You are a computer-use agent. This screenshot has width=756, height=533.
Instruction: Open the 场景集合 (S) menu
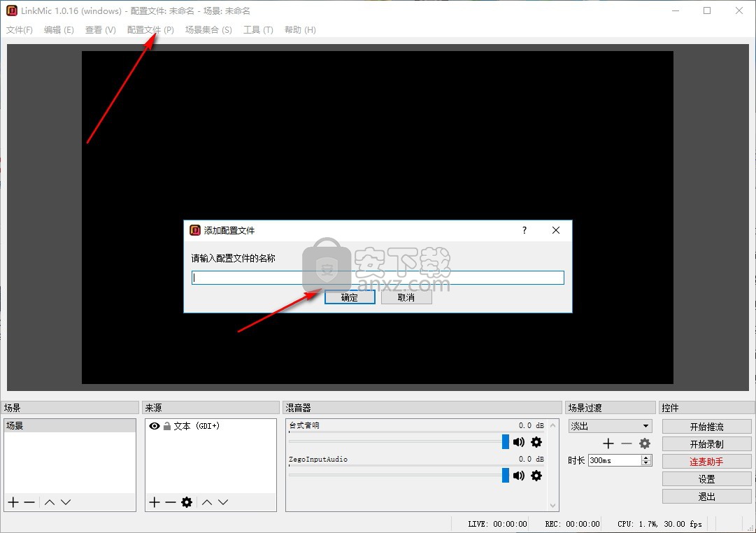click(x=208, y=30)
